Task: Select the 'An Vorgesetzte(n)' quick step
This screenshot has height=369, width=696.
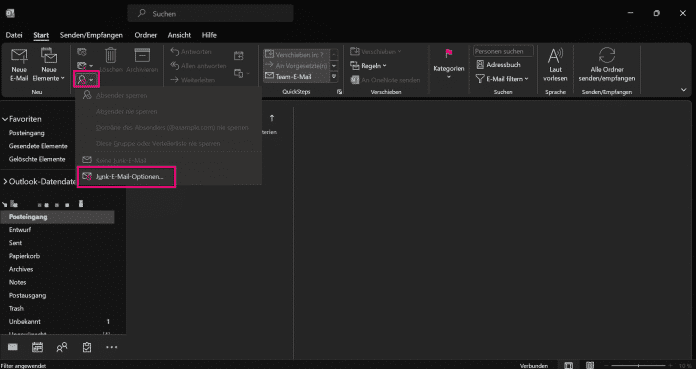Action: (x=296, y=65)
